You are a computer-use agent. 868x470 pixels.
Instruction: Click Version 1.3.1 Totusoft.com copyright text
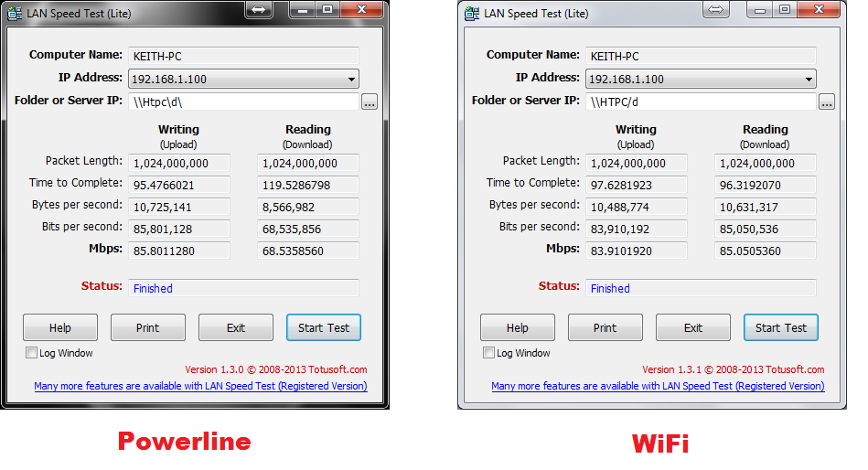point(733,369)
